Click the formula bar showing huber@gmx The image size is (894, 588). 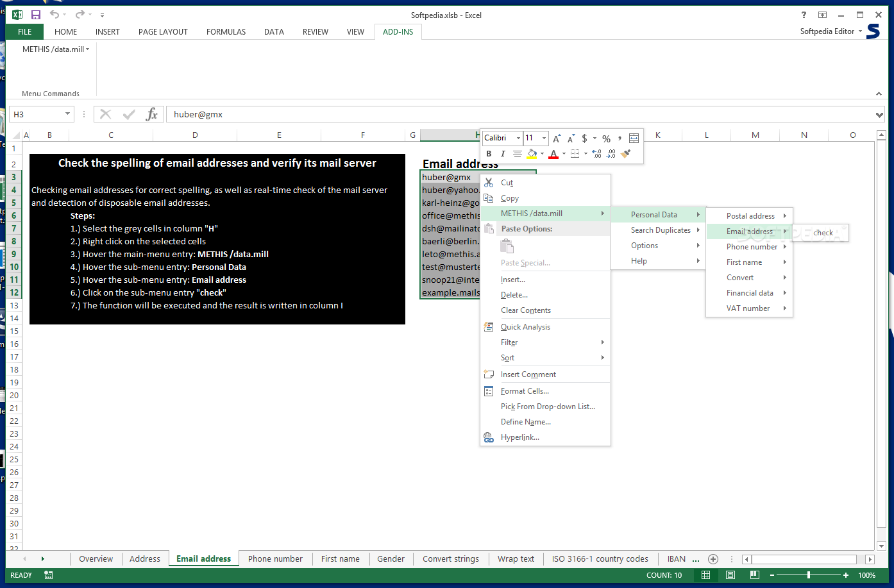coord(519,114)
